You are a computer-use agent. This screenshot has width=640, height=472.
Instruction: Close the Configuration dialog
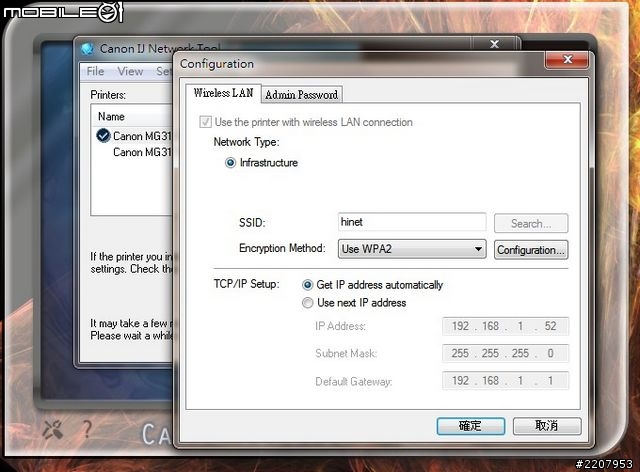[x=567, y=60]
